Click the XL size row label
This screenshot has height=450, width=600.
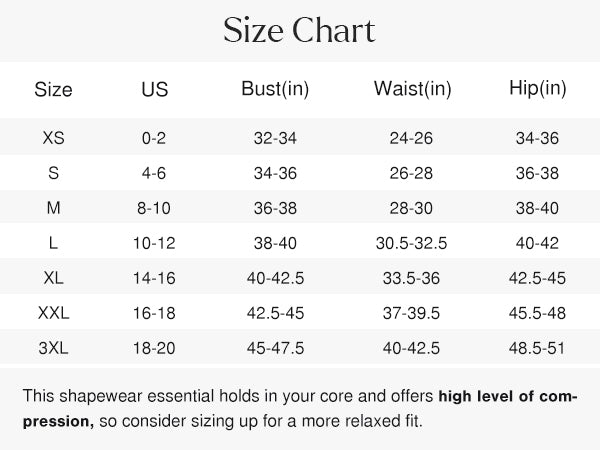click(x=53, y=277)
